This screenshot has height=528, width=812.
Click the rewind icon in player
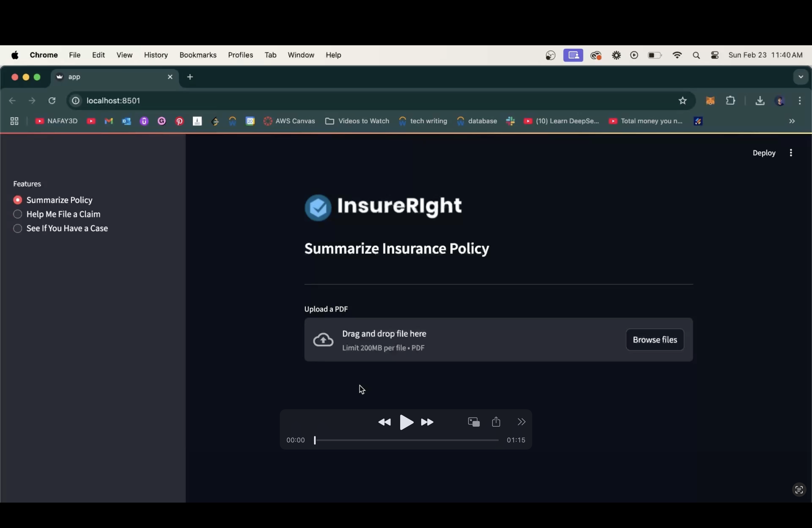pyautogui.click(x=384, y=423)
